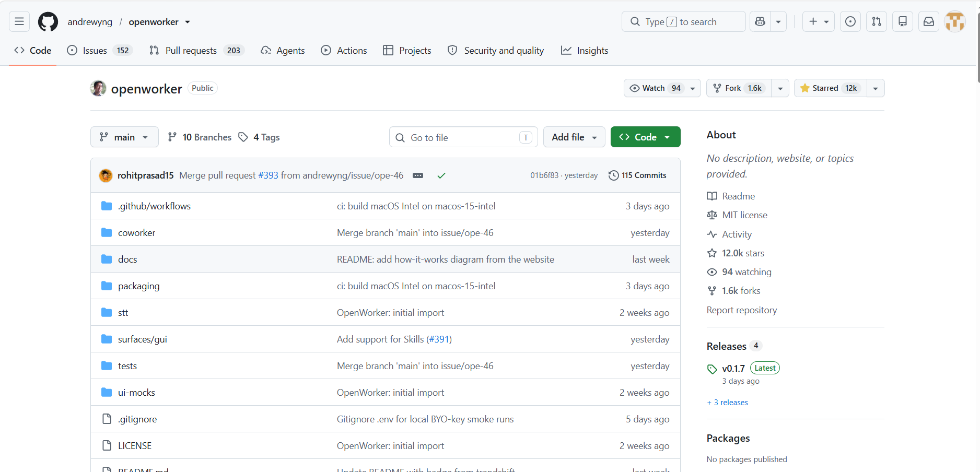The image size is (980, 472).
Task: Switch to the Code tab
Action: [x=33, y=51]
